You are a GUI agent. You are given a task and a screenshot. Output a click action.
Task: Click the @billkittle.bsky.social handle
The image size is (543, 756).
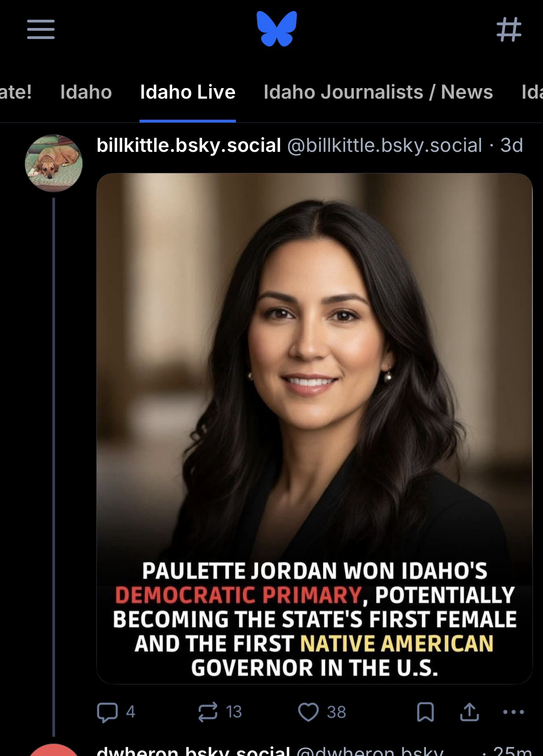click(x=385, y=145)
